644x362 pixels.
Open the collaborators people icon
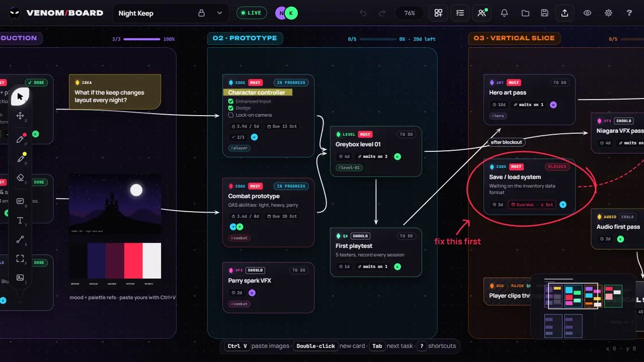coord(482,13)
